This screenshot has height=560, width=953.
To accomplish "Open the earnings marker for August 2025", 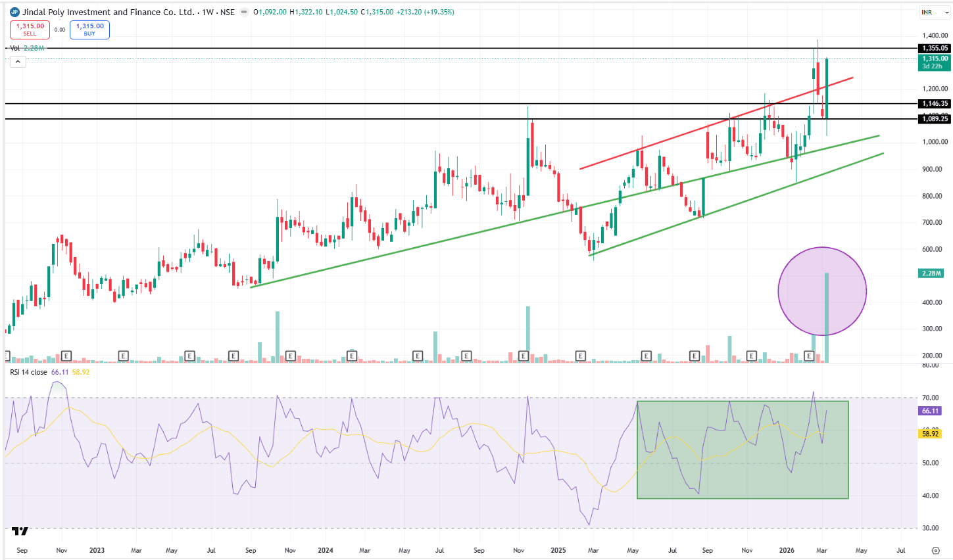I will click(695, 356).
